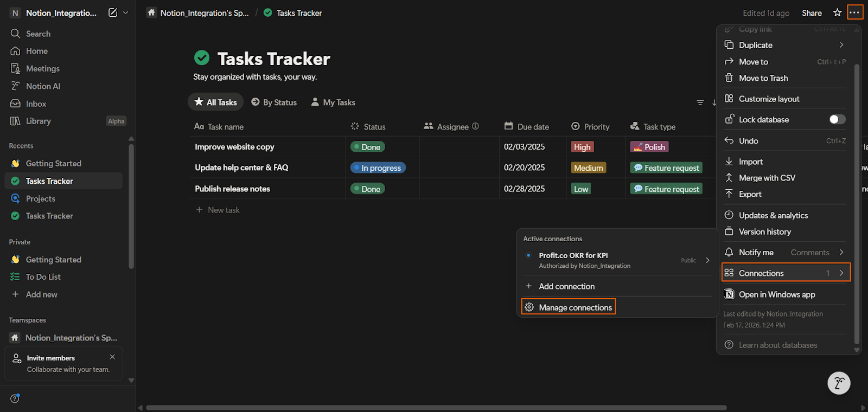868x412 pixels.
Task: Star this page as a favorite
Action: 837,12
